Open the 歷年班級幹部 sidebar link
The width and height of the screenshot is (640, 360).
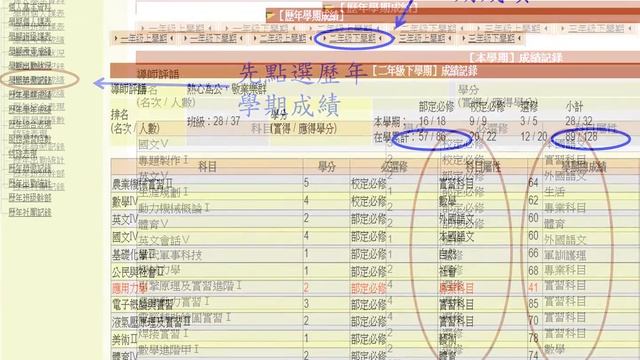tap(30, 198)
